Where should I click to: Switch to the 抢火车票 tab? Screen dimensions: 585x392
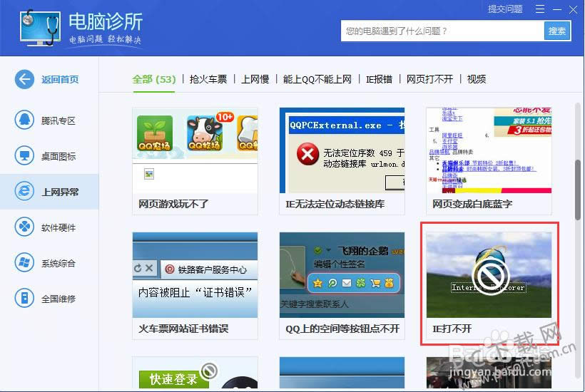[208, 79]
